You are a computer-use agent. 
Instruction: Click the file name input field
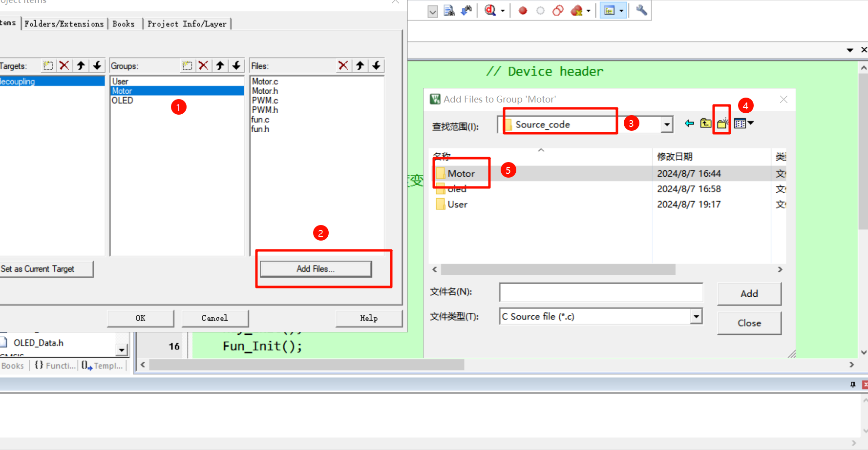point(601,292)
